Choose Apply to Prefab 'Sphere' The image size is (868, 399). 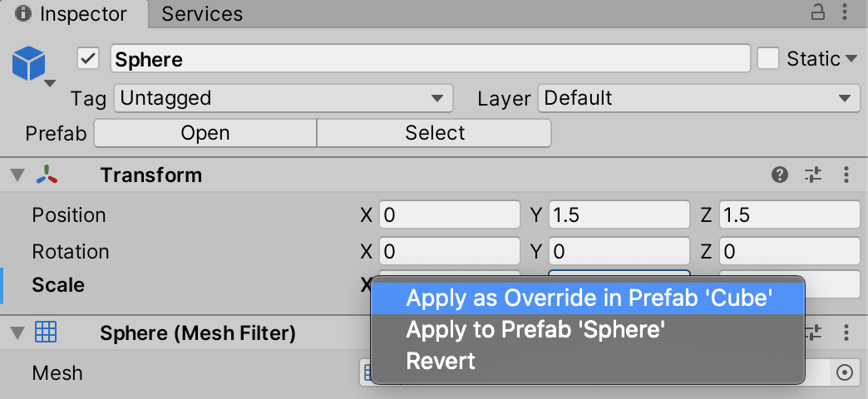(x=535, y=330)
